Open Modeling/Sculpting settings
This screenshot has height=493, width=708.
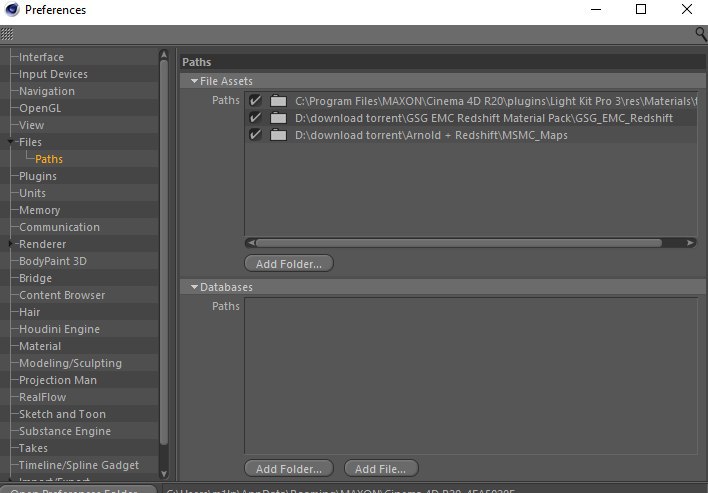70,363
